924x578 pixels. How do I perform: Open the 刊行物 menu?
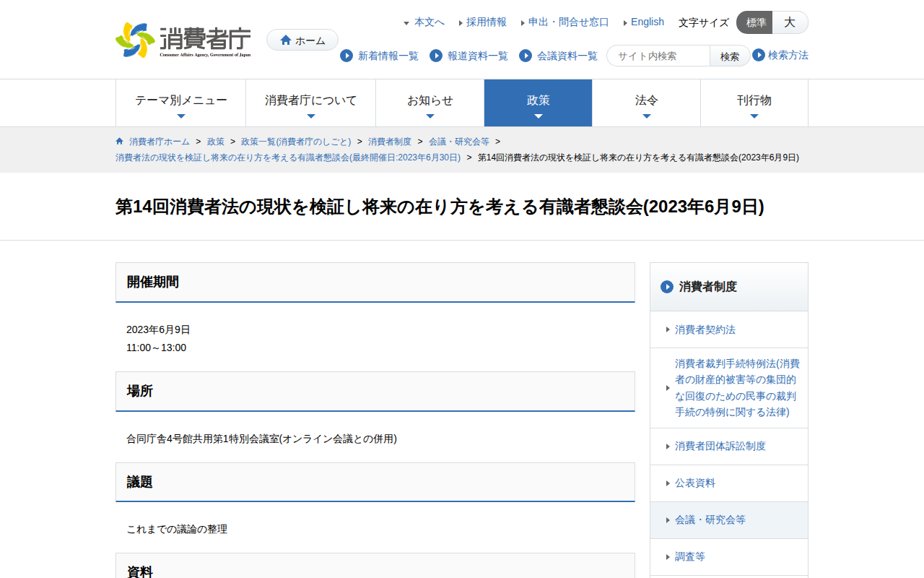(x=754, y=103)
